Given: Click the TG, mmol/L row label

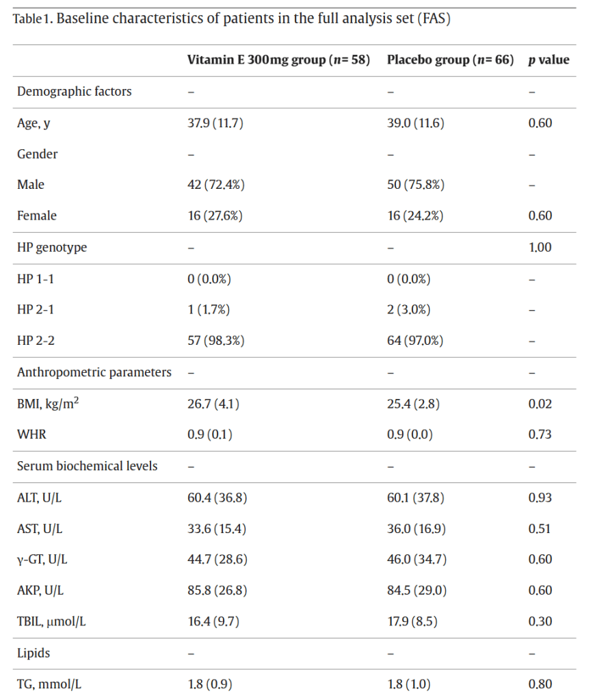Looking at the screenshot, I should tap(51, 684).
